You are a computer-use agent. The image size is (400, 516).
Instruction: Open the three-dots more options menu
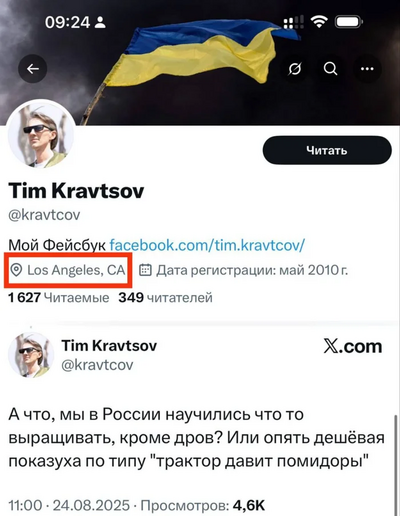[367, 69]
